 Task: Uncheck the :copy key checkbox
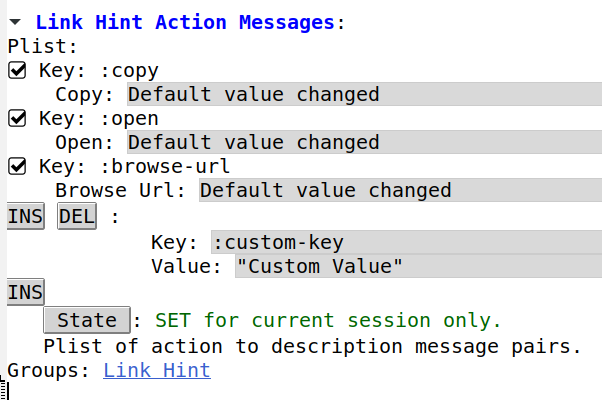click(17, 71)
